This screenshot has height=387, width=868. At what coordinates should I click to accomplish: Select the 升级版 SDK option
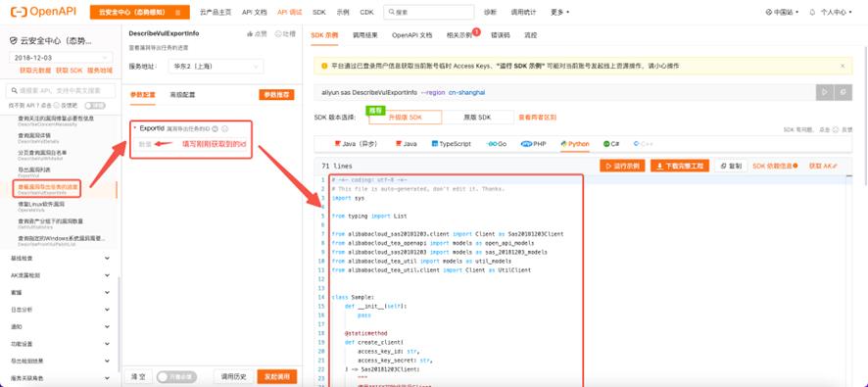[406, 118]
